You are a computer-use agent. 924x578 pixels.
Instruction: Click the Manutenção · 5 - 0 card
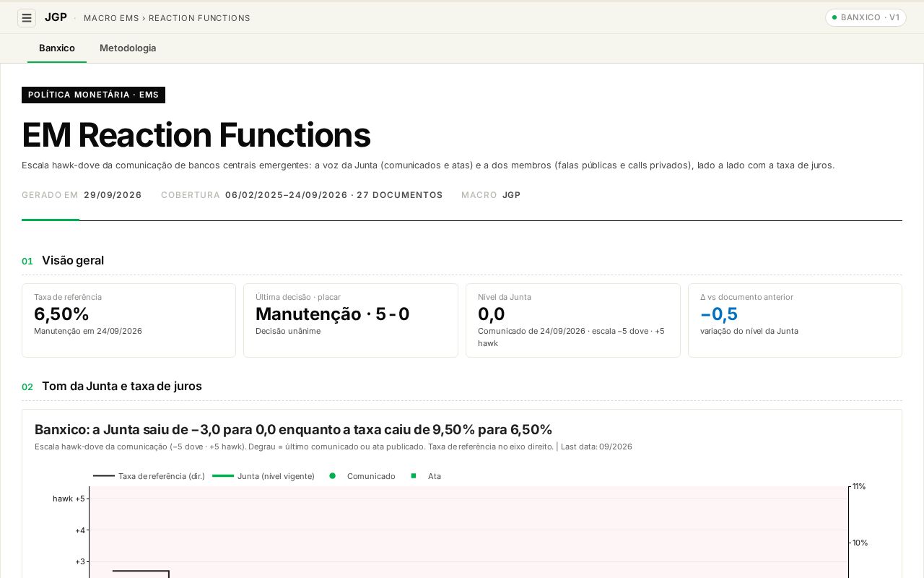click(x=351, y=320)
